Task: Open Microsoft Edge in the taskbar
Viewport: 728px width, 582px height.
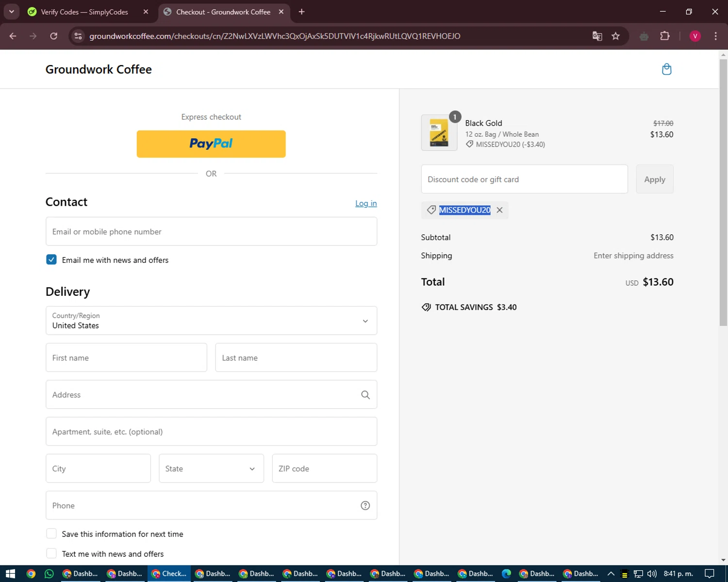Action: [x=506, y=574]
